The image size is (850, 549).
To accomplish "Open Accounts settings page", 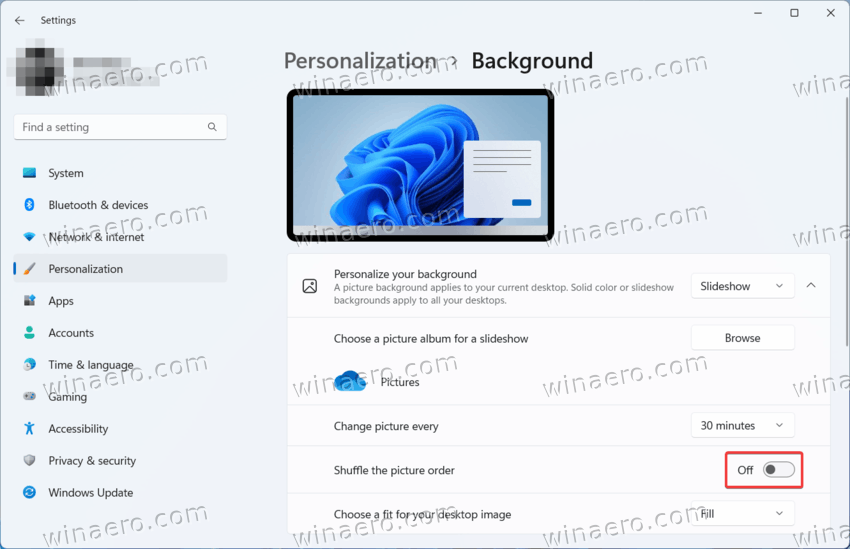I will (120, 333).
